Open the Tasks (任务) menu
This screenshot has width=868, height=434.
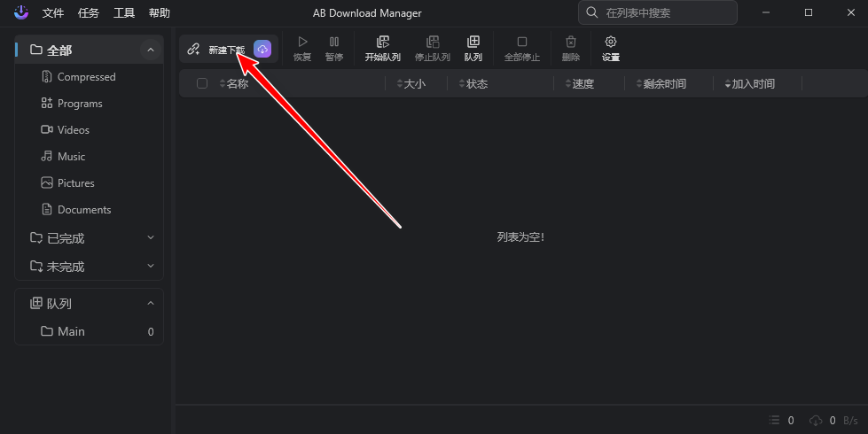[89, 12]
